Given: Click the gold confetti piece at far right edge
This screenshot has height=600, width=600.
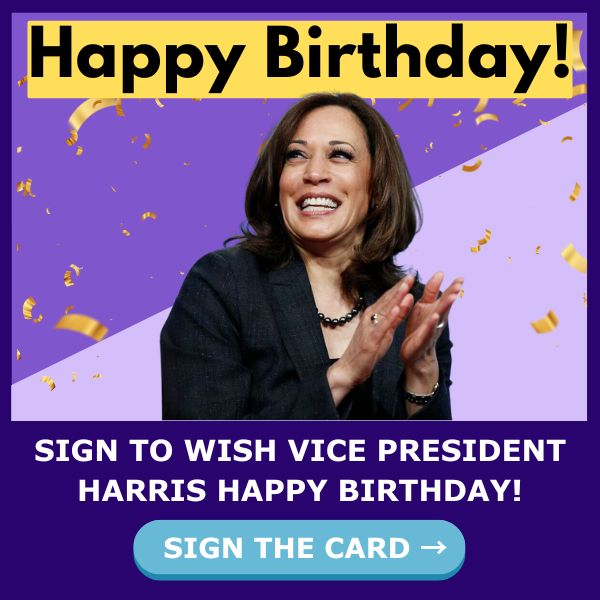Looking at the screenshot, I should (x=574, y=257).
